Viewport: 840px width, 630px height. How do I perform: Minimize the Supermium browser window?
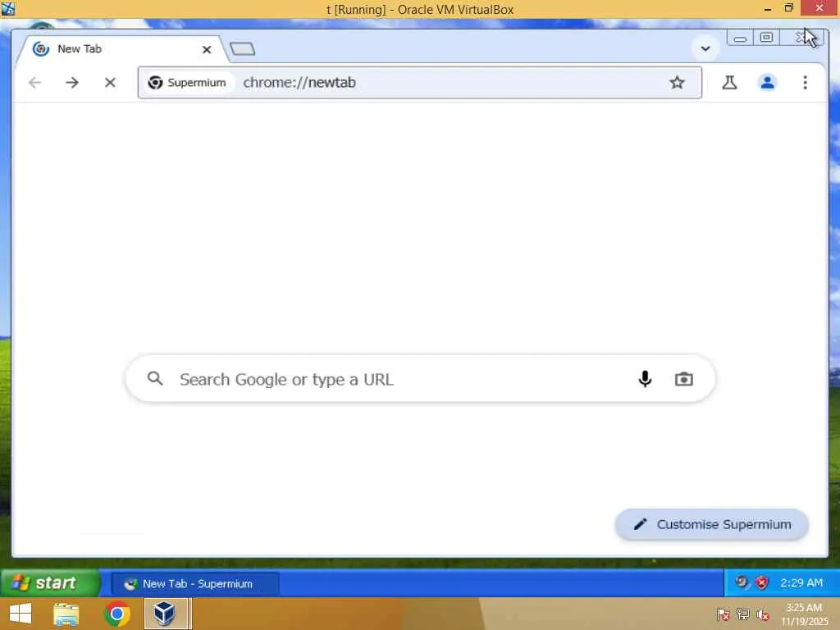point(740,38)
